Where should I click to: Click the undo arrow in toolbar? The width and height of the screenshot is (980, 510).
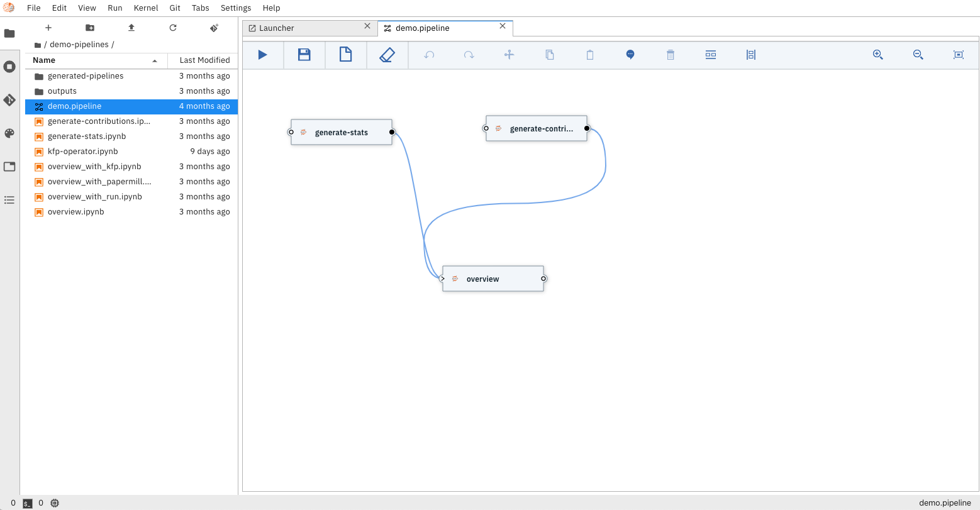pyautogui.click(x=429, y=55)
